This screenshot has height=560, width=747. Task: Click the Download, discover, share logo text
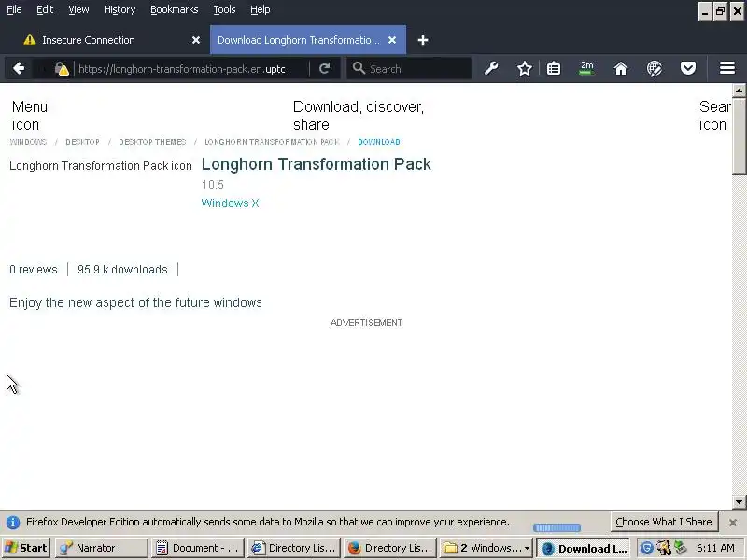(x=359, y=116)
